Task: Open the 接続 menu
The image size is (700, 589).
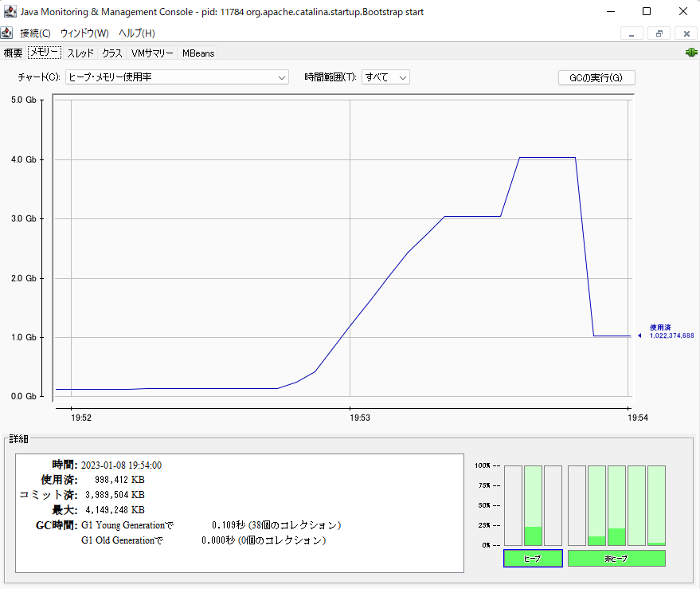Action: [35, 33]
